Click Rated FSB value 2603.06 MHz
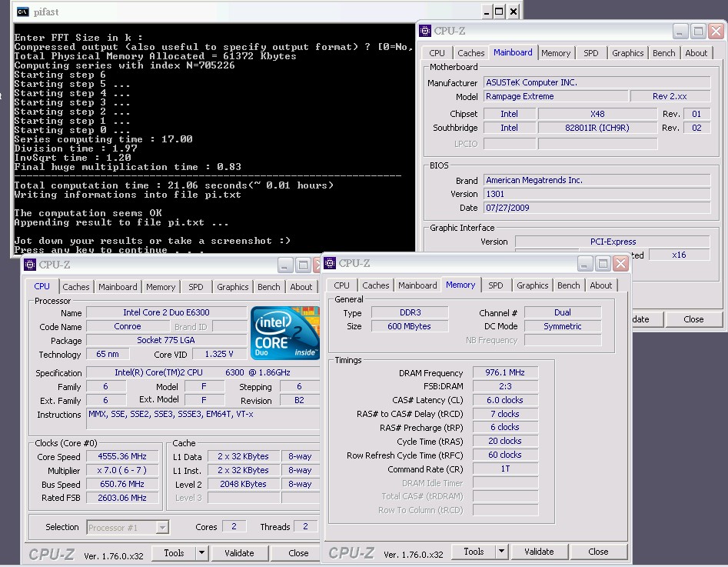This screenshot has height=567, width=728. click(122, 498)
